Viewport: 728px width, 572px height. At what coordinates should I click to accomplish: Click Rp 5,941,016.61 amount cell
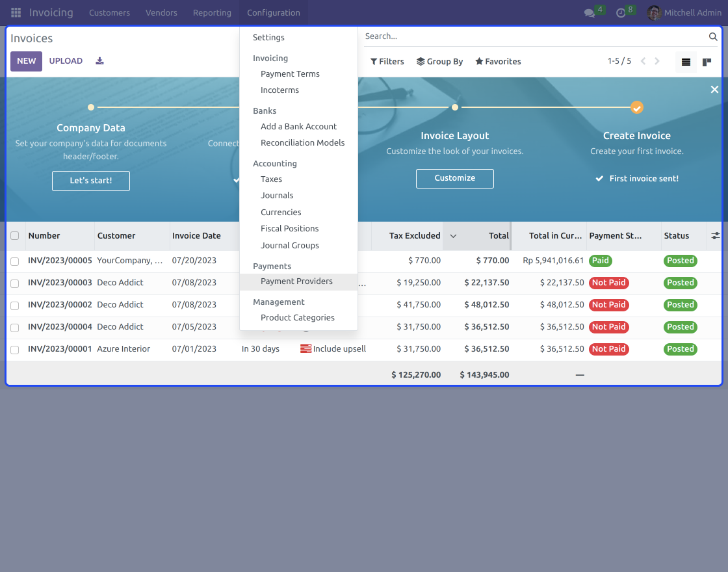click(x=553, y=261)
